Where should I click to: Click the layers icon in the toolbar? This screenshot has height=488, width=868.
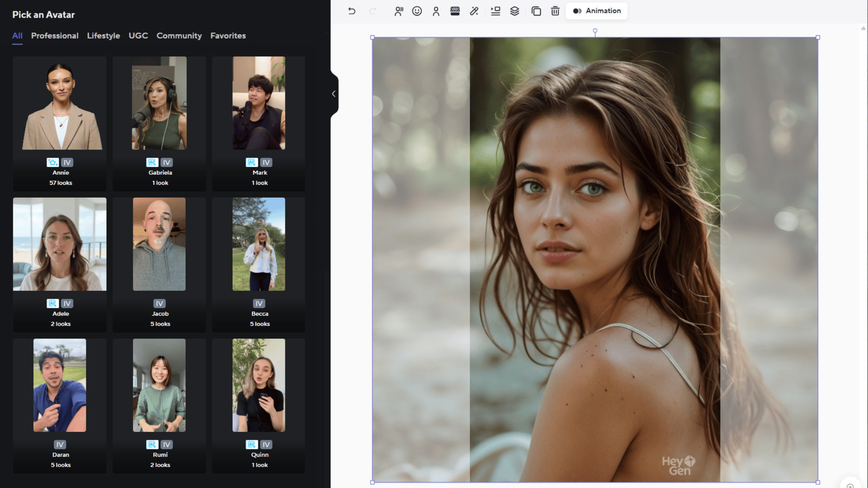click(516, 11)
